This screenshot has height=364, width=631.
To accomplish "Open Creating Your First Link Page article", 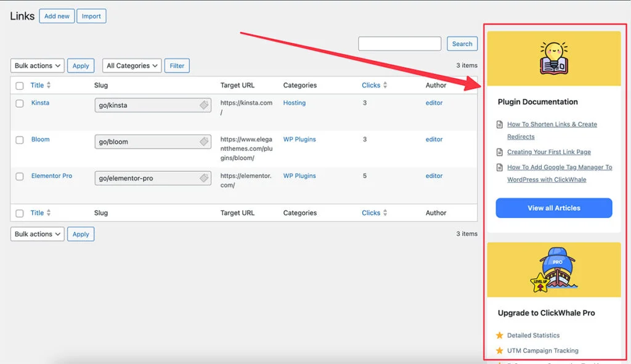I will coord(549,152).
